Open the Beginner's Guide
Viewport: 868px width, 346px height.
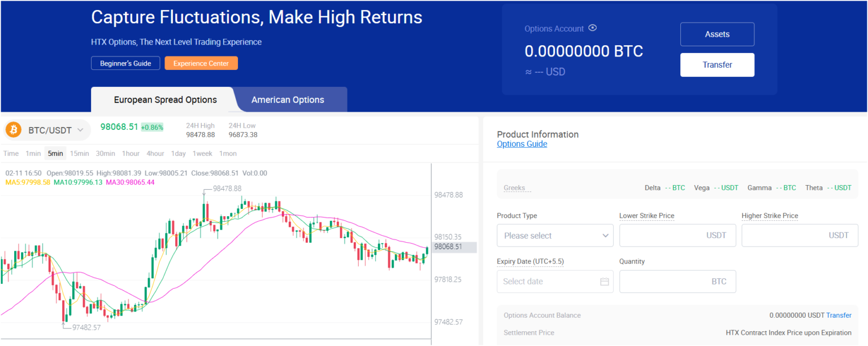coord(125,63)
